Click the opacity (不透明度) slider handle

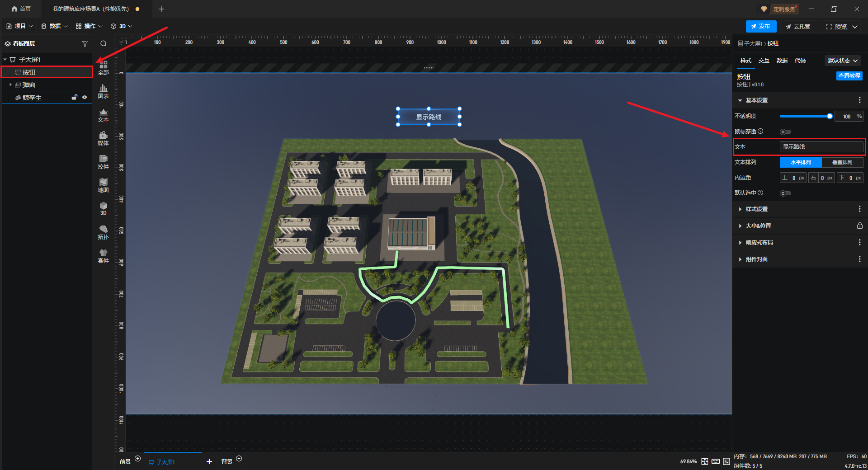click(830, 116)
